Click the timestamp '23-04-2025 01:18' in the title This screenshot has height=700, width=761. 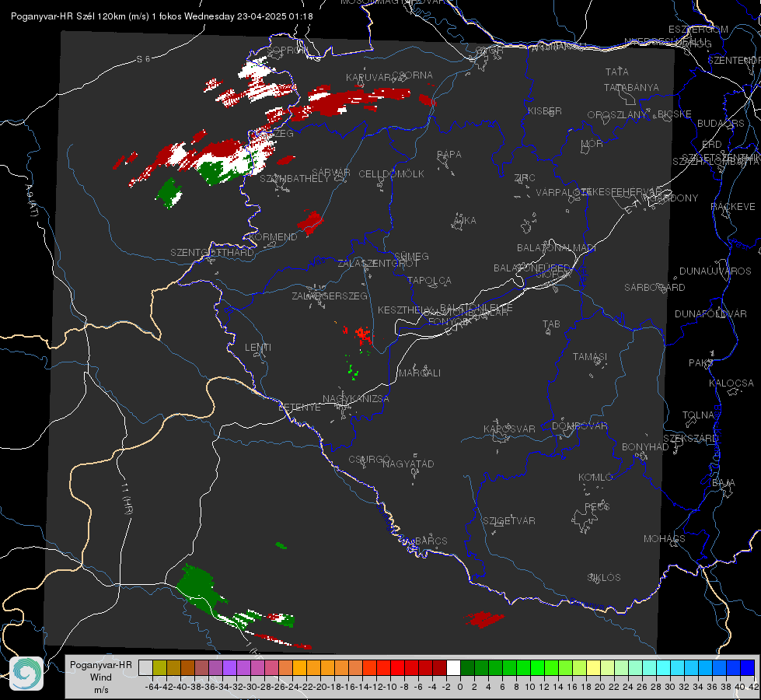pos(274,16)
